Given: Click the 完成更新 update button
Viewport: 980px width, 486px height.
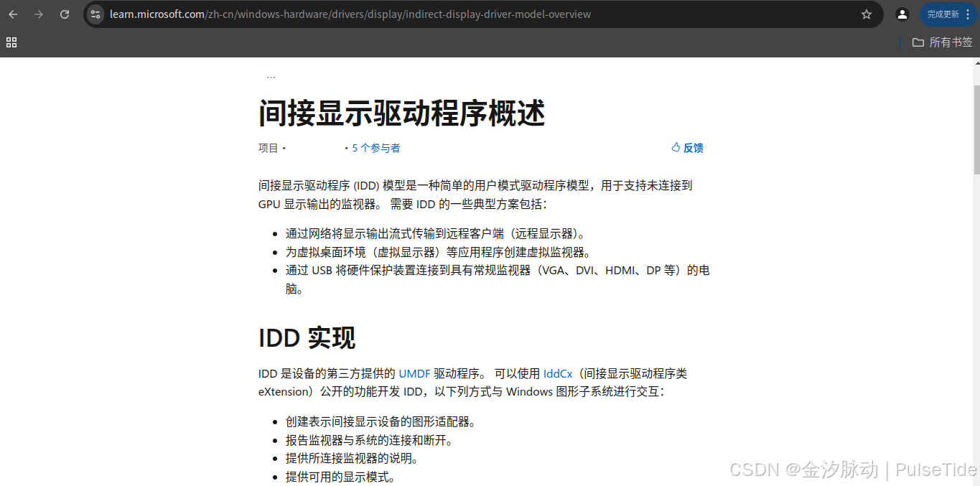Looking at the screenshot, I should pyautogui.click(x=943, y=14).
